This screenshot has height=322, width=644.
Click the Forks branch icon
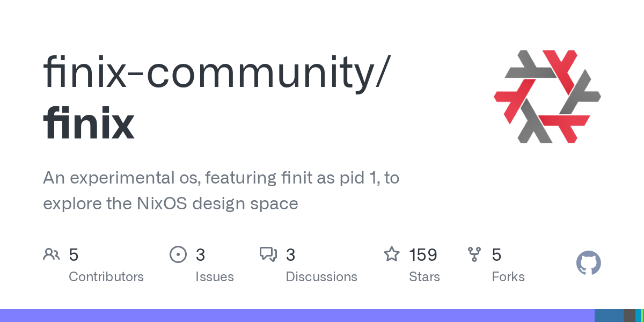pos(474,254)
